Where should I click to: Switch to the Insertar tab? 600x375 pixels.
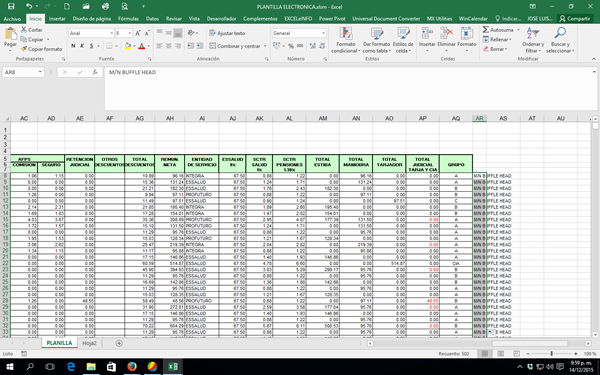[x=57, y=19]
